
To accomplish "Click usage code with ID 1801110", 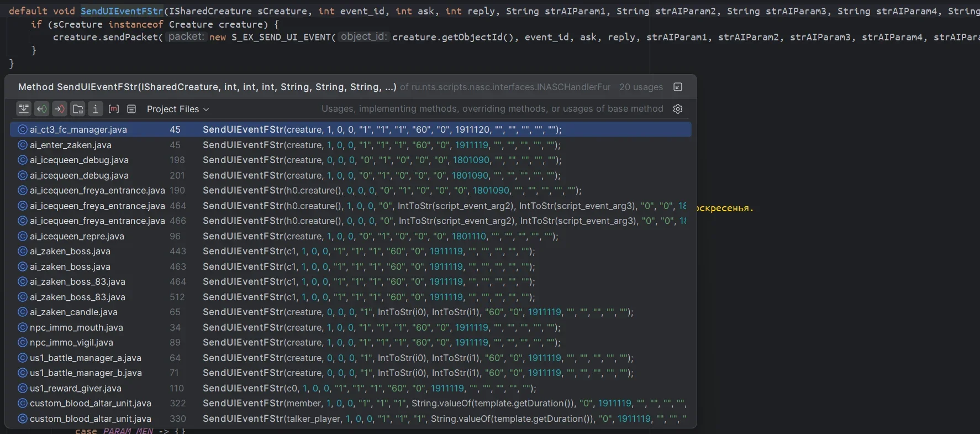I will point(380,236).
